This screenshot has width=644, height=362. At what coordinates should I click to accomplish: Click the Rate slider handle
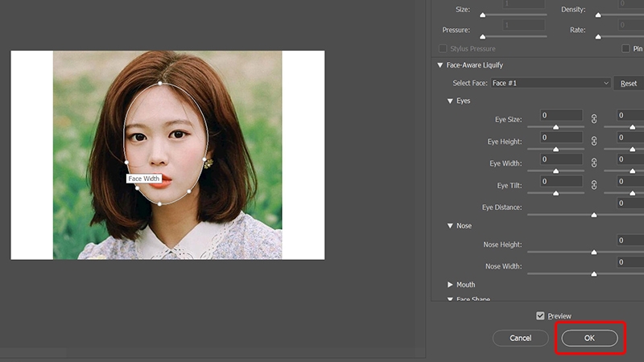(x=598, y=37)
